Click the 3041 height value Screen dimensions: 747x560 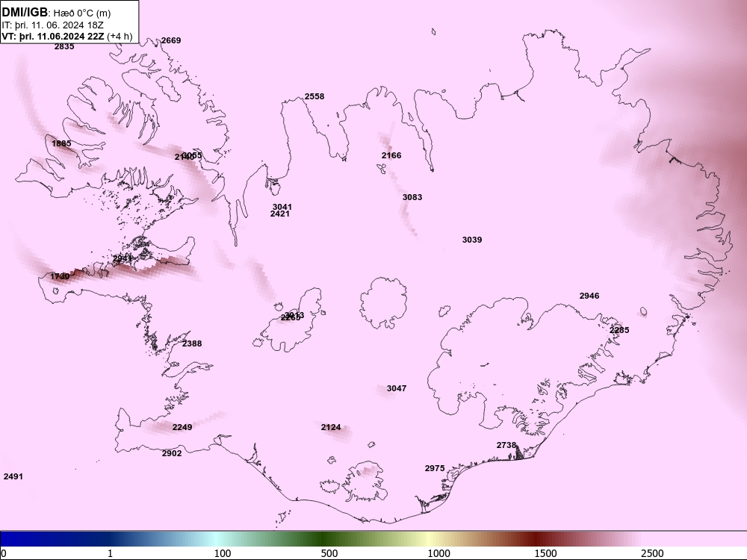coord(282,207)
